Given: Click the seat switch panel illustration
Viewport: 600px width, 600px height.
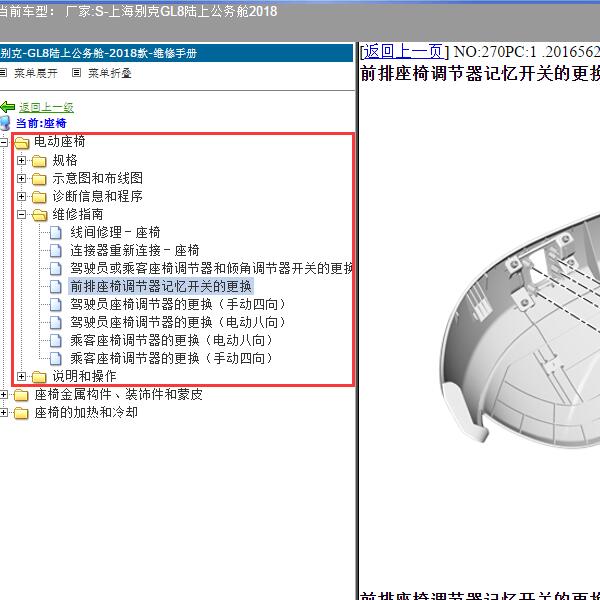Looking at the screenshot, I should tap(518, 329).
